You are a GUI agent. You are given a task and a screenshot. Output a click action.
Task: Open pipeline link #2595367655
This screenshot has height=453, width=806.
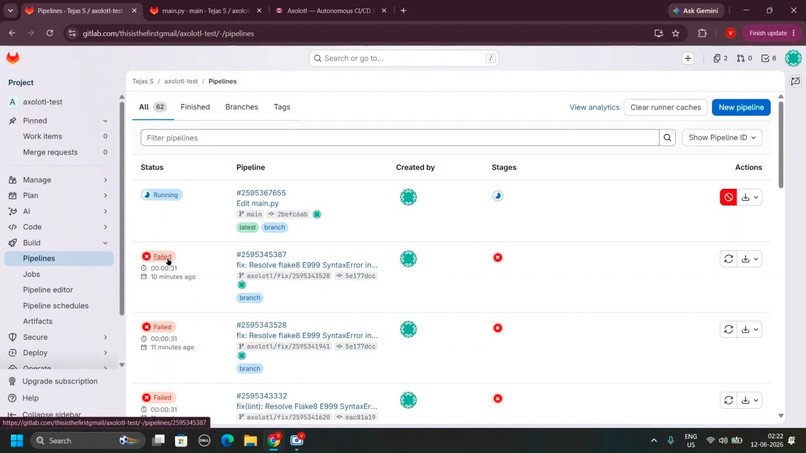261,193
